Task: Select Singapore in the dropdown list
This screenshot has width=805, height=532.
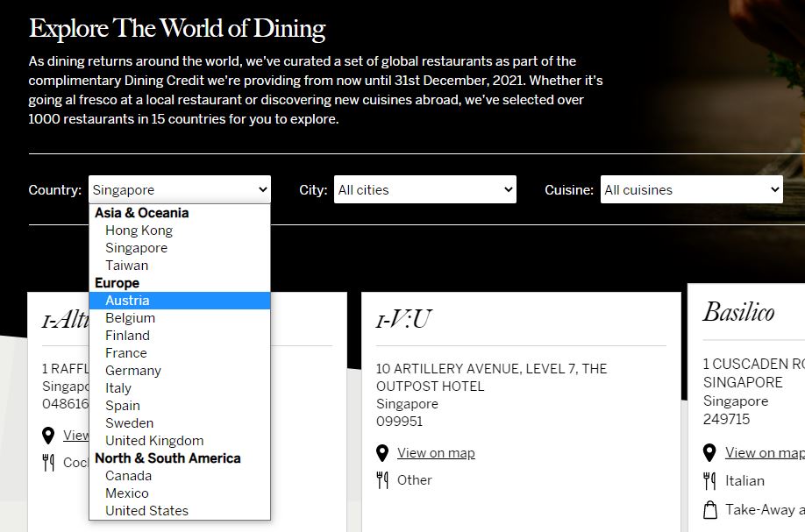Action: click(x=180, y=248)
